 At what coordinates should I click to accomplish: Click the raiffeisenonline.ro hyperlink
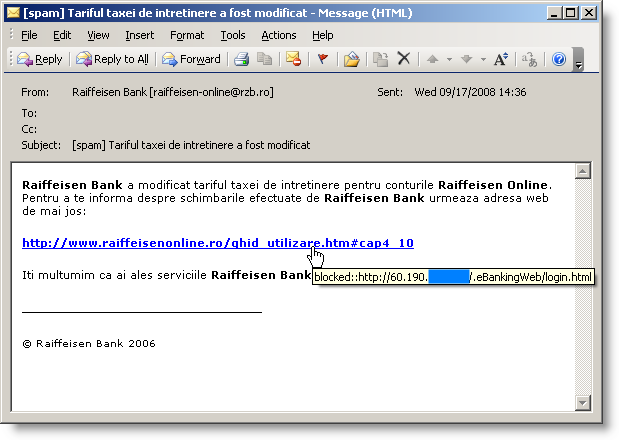click(x=218, y=243)
